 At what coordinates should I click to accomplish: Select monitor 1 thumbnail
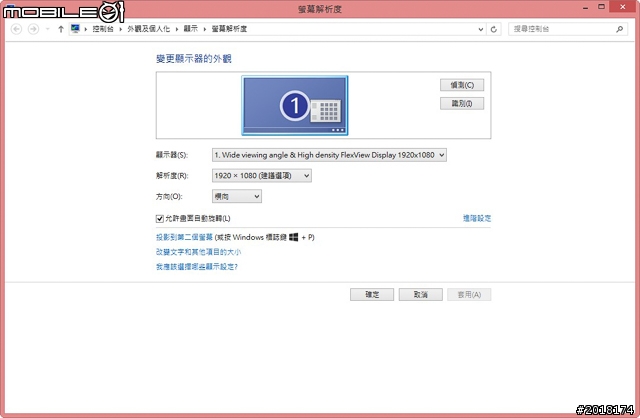(x=295, y=105)
